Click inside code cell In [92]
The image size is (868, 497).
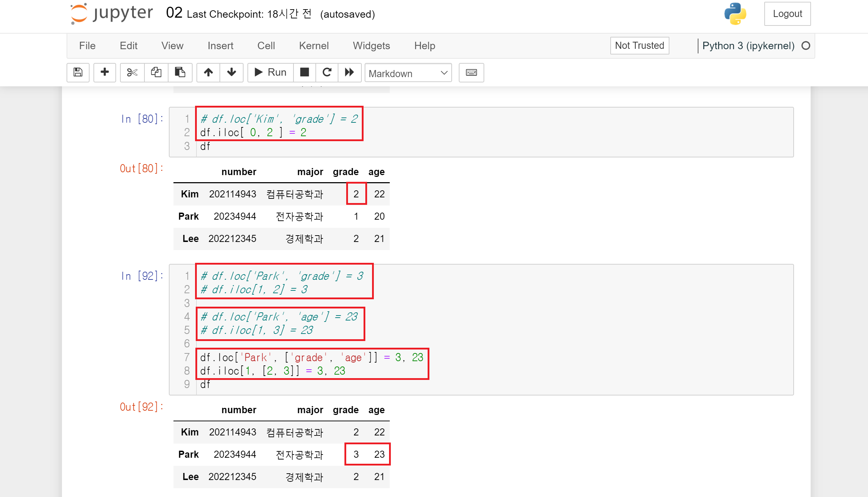566,329
